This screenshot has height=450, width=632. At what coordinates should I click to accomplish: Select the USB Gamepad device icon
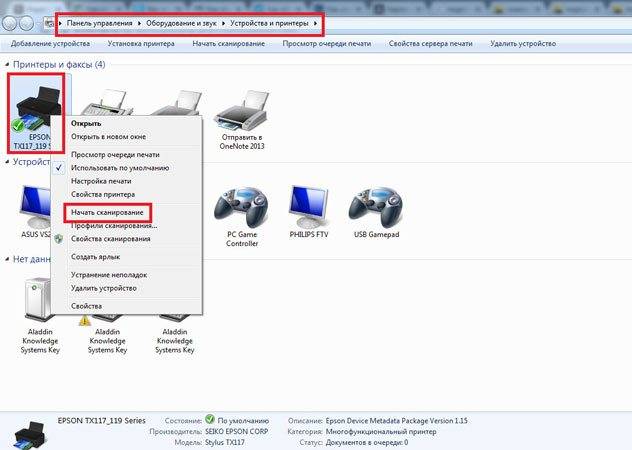coord(376,212)
